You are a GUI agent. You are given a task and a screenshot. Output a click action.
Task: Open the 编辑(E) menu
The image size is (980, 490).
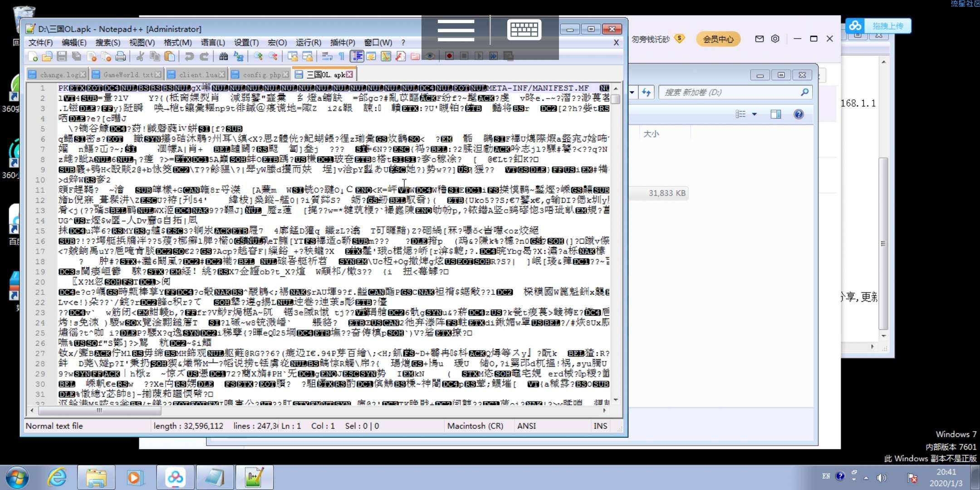click(x=74, y=43)
